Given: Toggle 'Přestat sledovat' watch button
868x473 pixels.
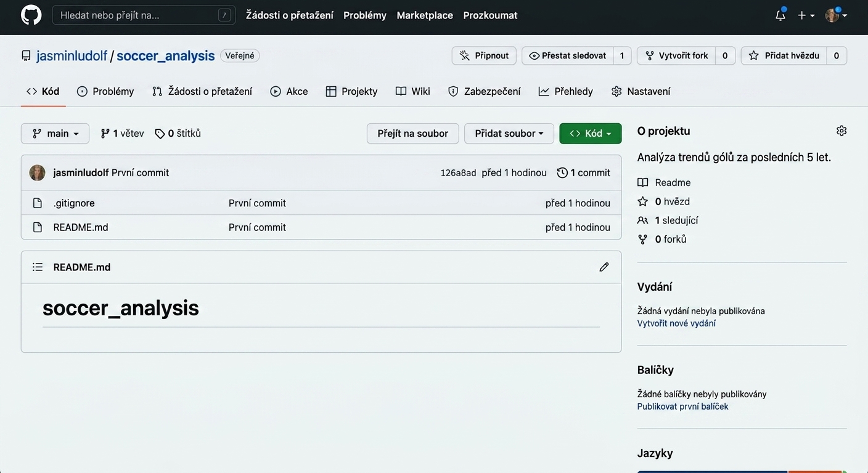Looking at the screenshot, I should click(568, 55).
